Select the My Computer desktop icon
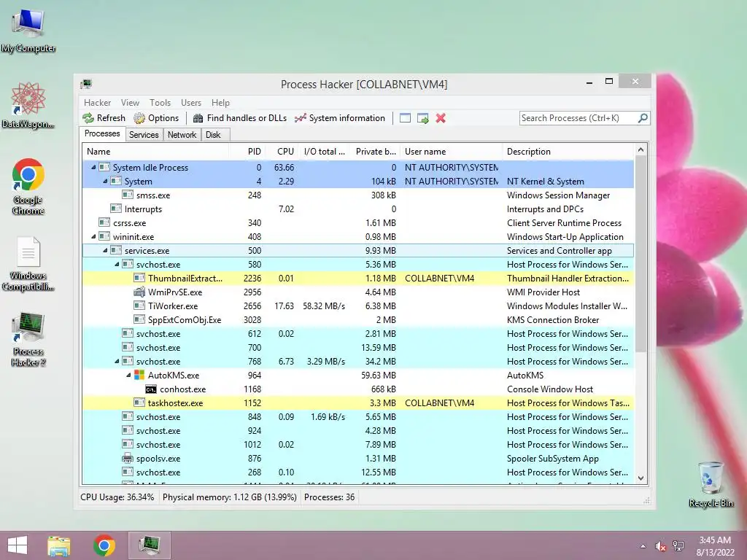The image size is (747, 560). 28,31
